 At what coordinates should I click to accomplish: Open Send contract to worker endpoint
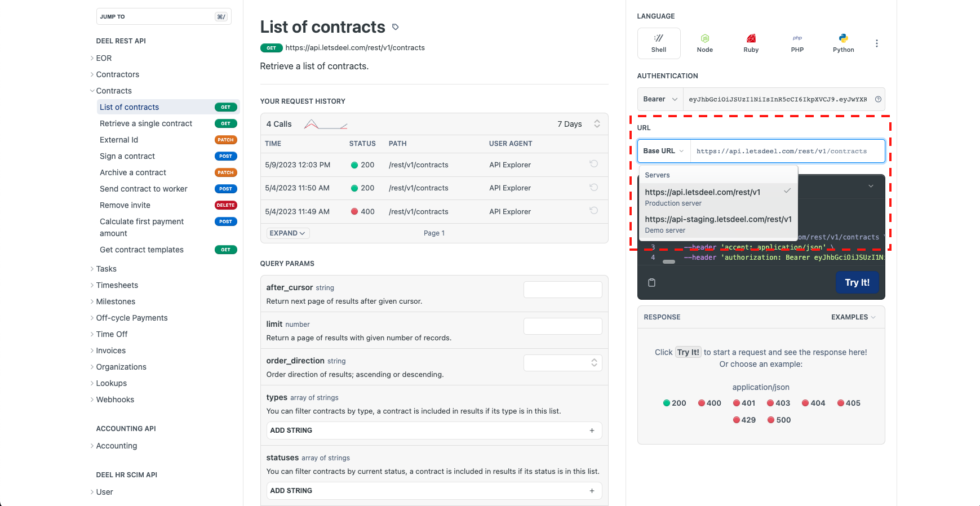[168, 189]
